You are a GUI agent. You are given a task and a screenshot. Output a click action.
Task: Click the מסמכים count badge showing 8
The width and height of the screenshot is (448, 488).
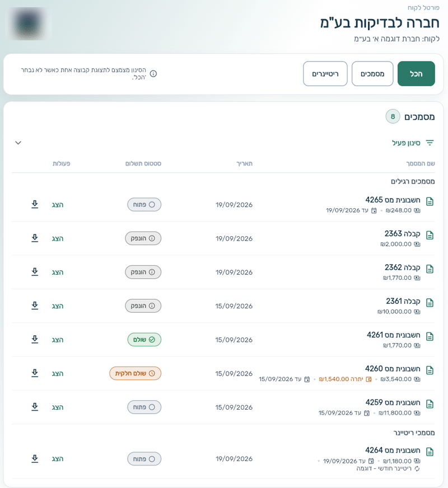coord(393,117)
